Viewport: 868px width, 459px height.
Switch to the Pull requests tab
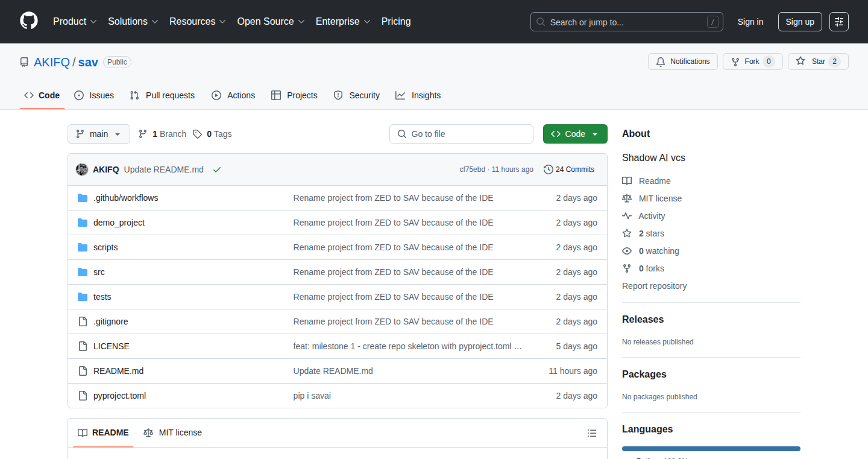pyautogui.click(x=163, y=95)
